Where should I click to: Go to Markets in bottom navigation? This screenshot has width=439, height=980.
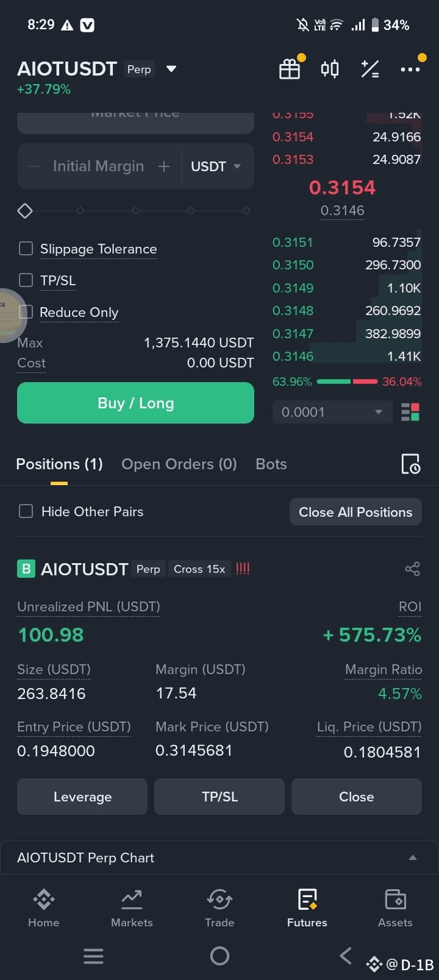coord(132,908)
